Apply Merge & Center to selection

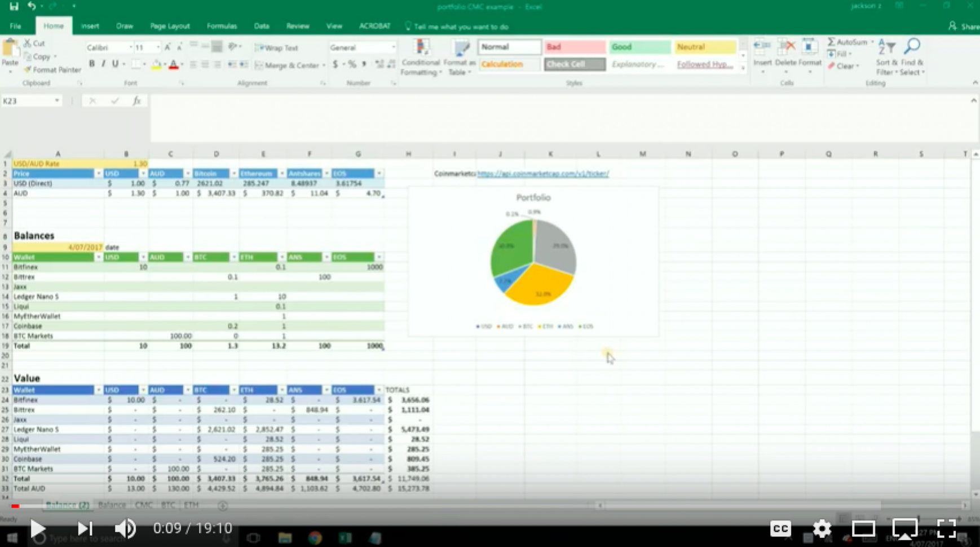(x=288, y=65)
